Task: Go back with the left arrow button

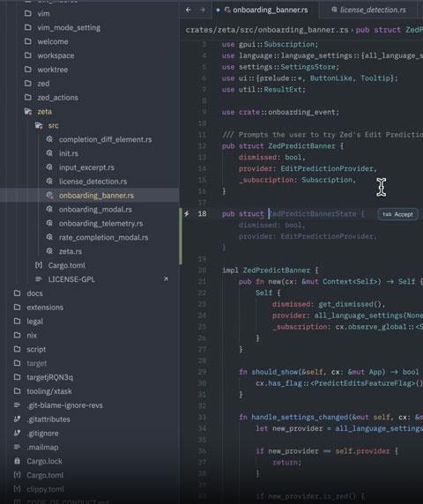Action: point(189,10)
